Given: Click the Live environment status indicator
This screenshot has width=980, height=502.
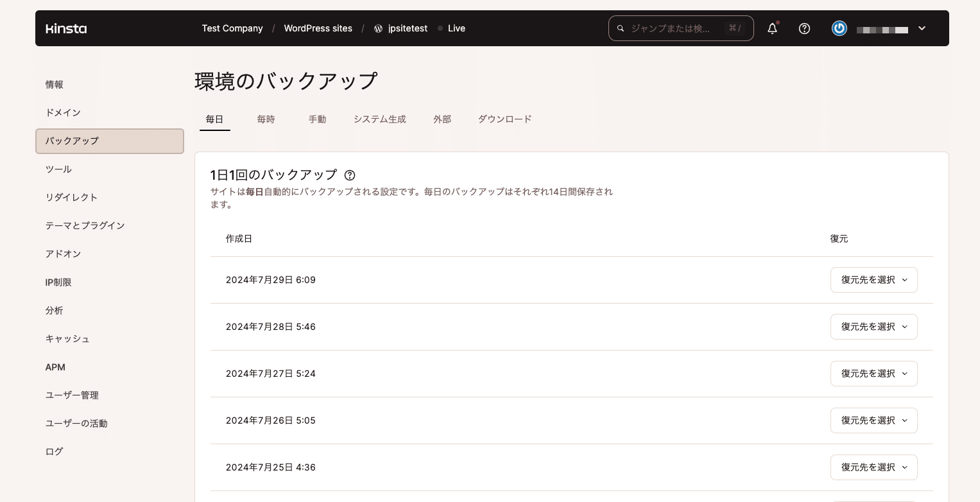Looking at the screenshot, I should (x=451, y=28).
